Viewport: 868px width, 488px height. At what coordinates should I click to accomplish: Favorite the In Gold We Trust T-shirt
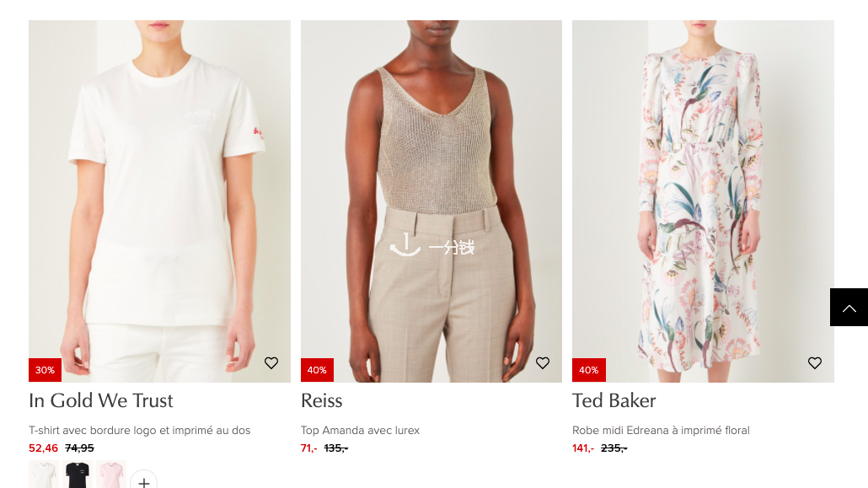point(271,362)
